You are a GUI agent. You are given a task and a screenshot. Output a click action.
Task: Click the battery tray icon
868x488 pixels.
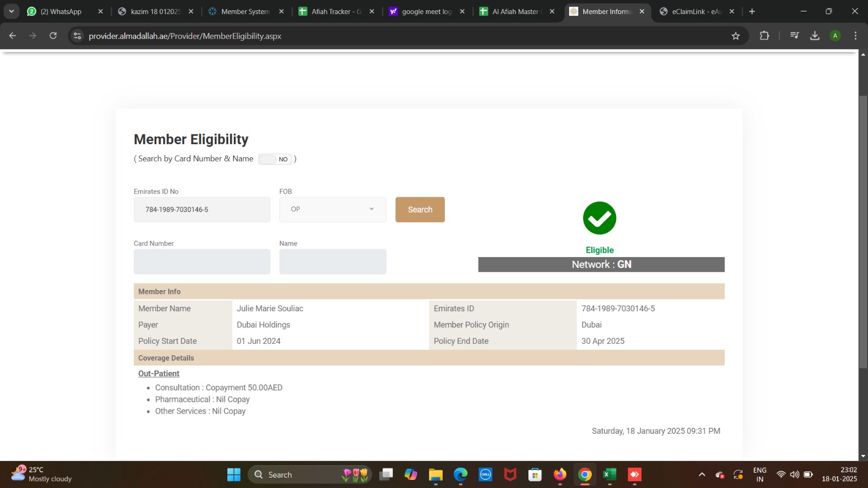[808, 474]
